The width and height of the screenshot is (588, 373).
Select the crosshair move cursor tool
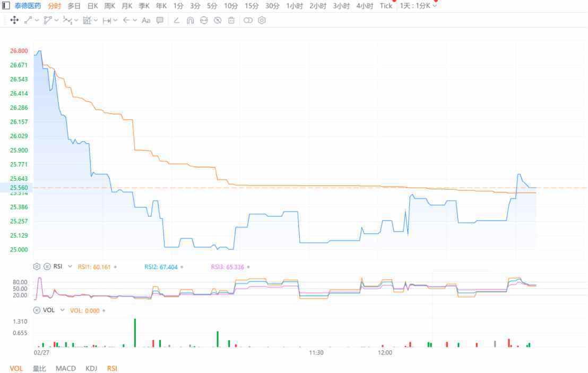(x=14, y=20)
